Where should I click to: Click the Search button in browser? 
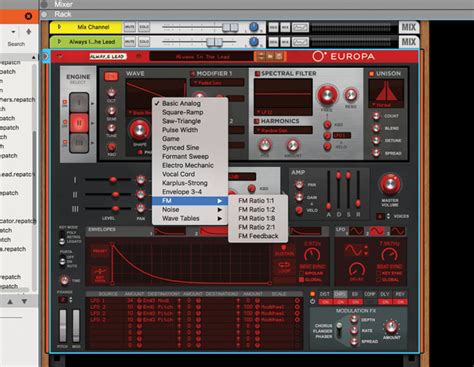coord(16,44)
